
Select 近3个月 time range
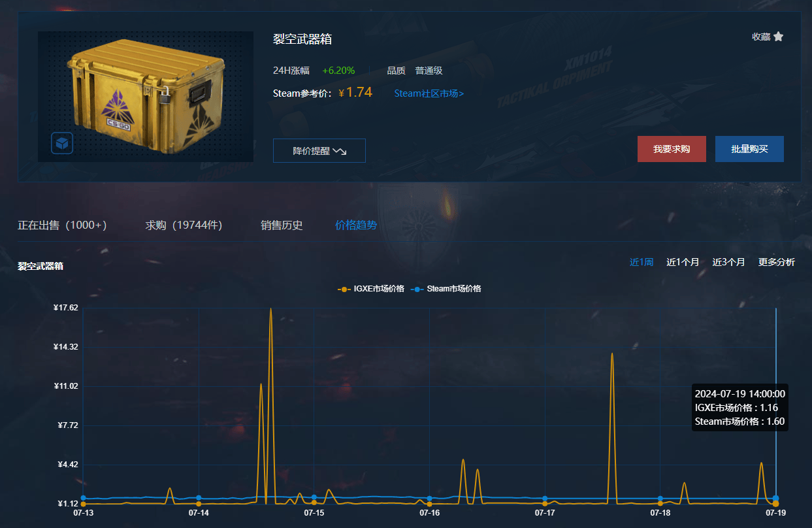point(728,262)
